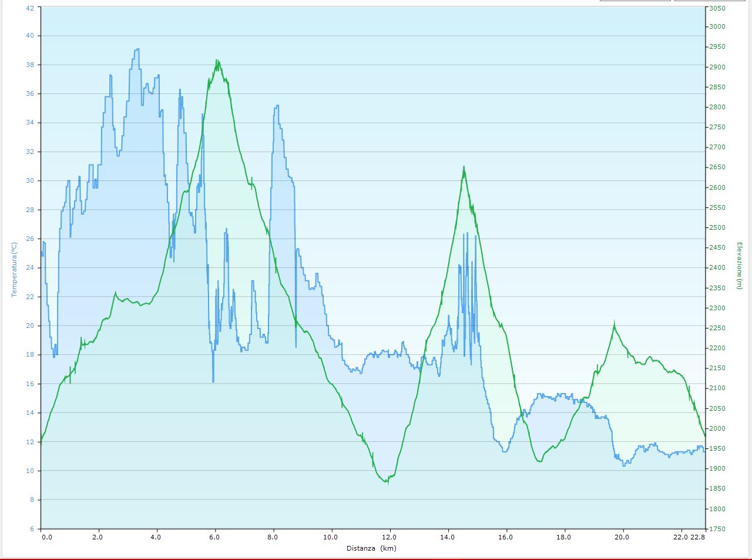Click the blue temperature dip at 16 degrees near 6 km
This screenshot has height=560, width=752.
click(213, 381)
